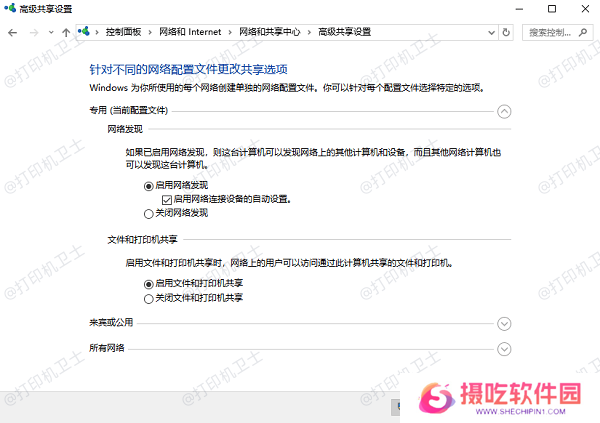Click the back navigation arrow
600x423 pixels.
click(12, 32)
